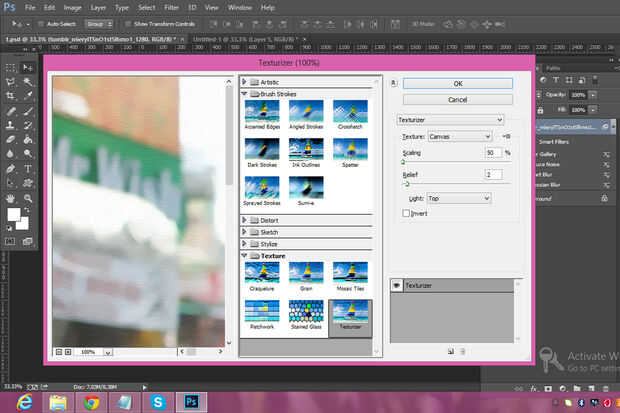
Task: Select the Craquelure texture filter
Action: 260,274
